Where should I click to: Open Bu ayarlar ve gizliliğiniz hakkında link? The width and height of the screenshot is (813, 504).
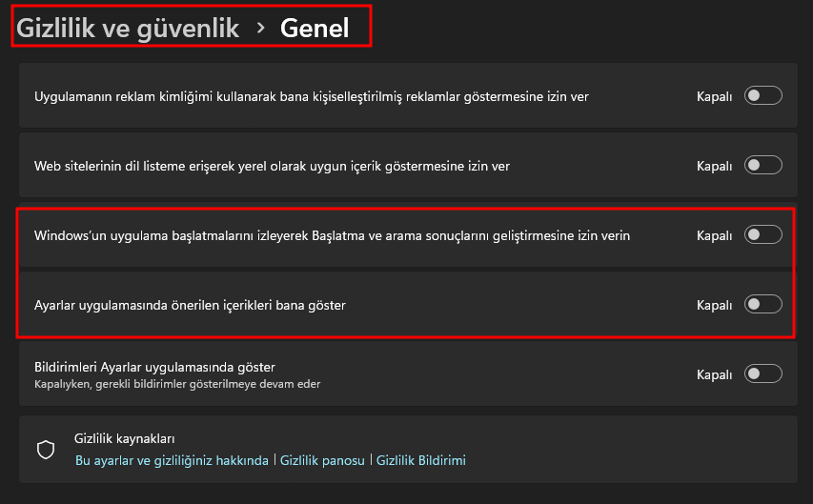172,460
